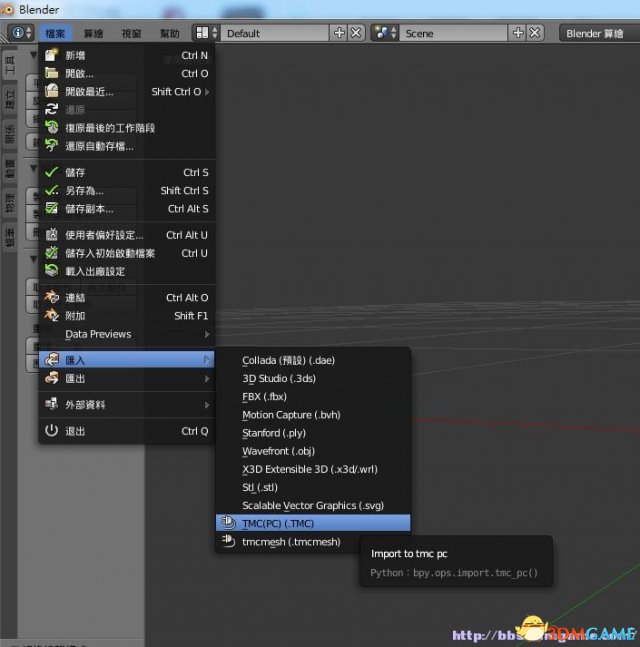Click the Link (連結) icon

tap(52, 297)
